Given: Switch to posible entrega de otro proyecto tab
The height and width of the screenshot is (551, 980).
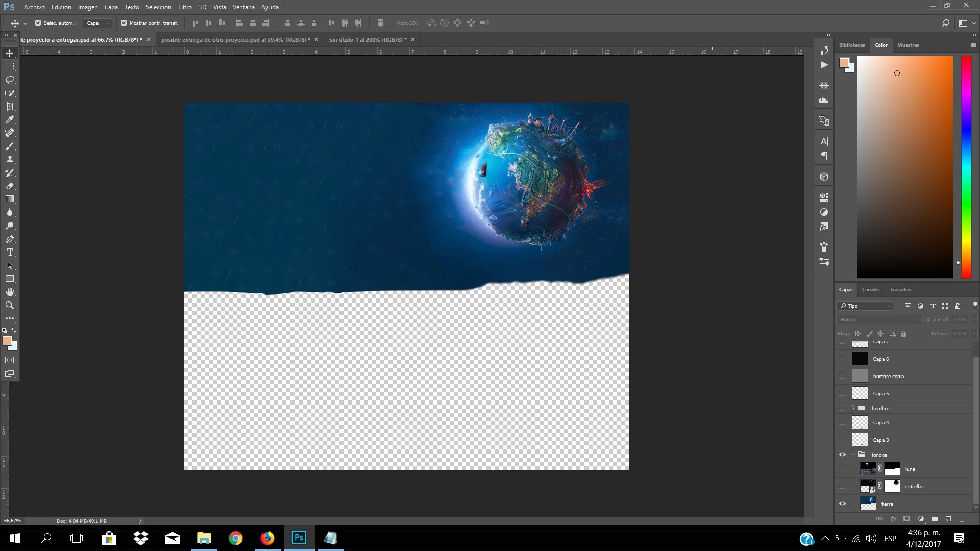Looking at the screenshot, I should coord(235,39).
